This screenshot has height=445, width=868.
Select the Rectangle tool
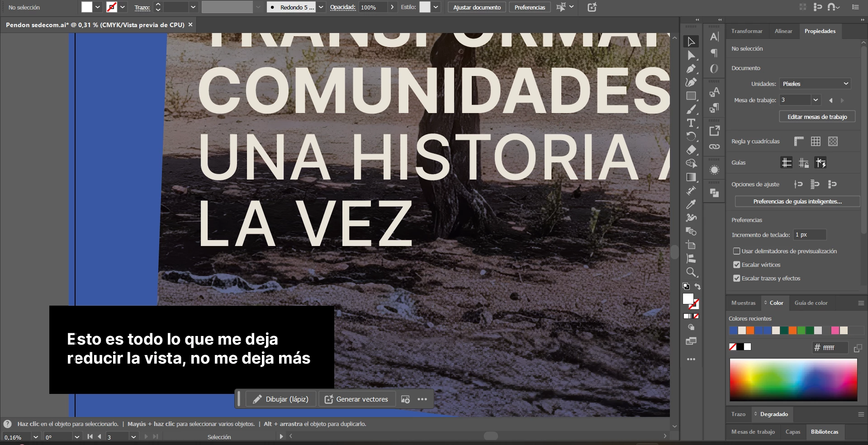click(x=691, y=96)
